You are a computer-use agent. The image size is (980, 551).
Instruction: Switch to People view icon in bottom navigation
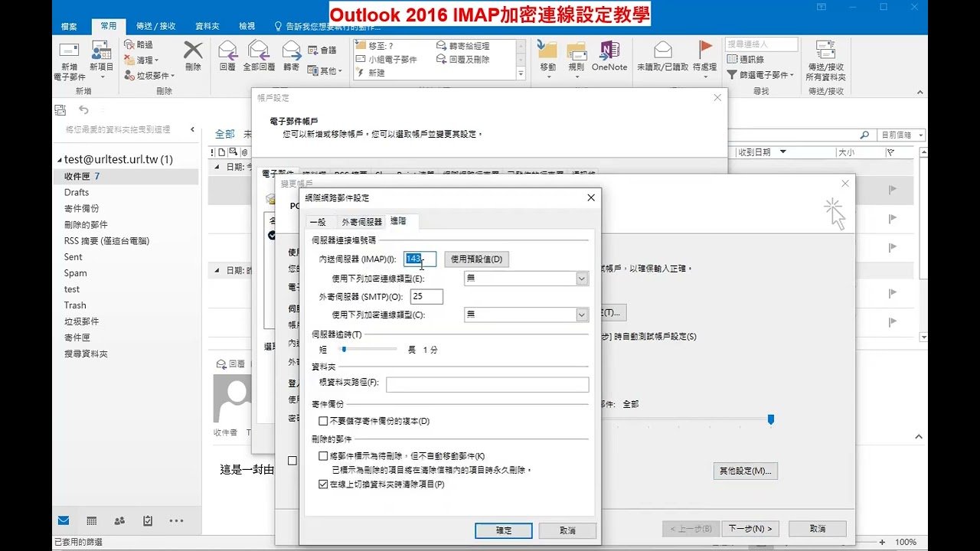[119, 520]
